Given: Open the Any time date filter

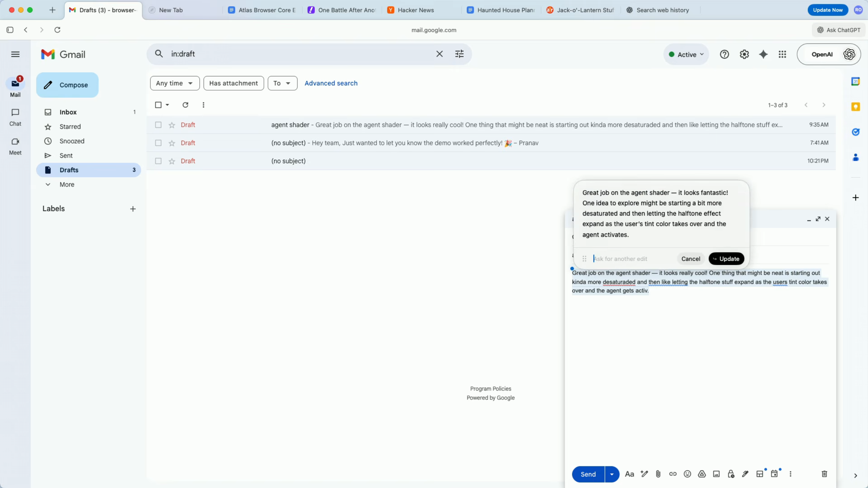Looking at the screenshot, I should (x=175, y=83).
